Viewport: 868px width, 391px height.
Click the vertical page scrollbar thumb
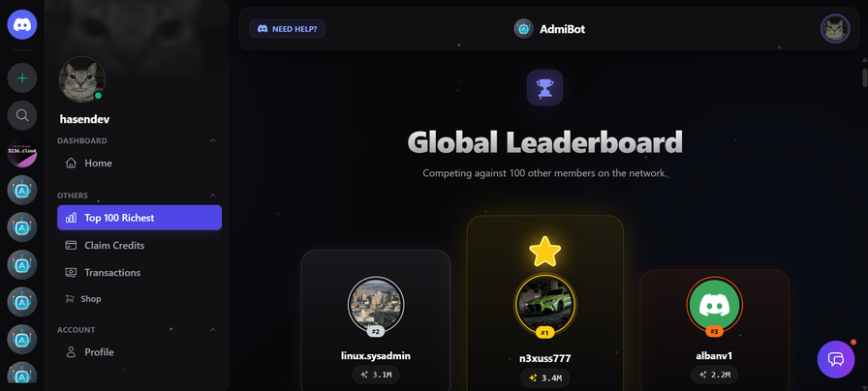click(865, 76)
